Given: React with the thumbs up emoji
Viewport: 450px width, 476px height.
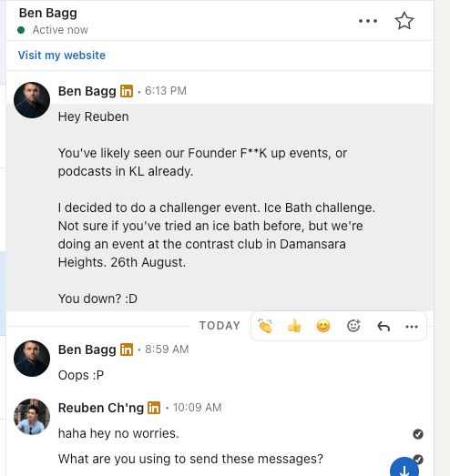Looking at the screenshot, I should click(294, 327).
